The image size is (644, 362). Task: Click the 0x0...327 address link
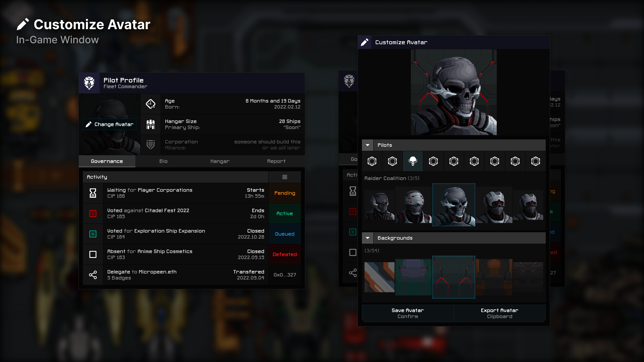coord(285,275)
